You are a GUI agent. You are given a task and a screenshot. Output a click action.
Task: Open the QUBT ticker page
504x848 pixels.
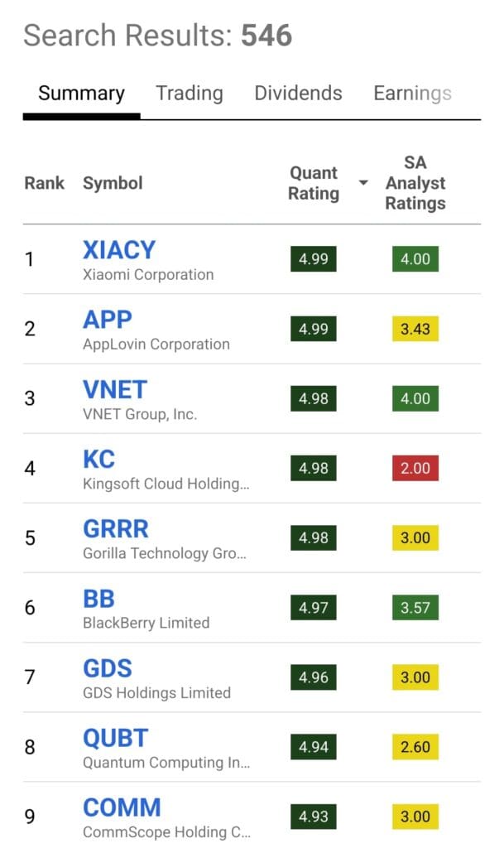click(x=115, y=737)
